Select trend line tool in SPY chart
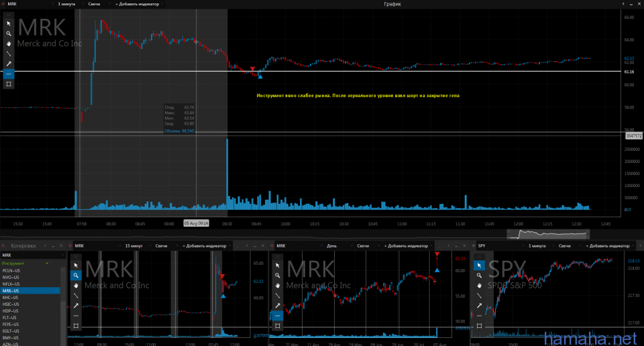 pyautogui.click(x=479, y=296)
